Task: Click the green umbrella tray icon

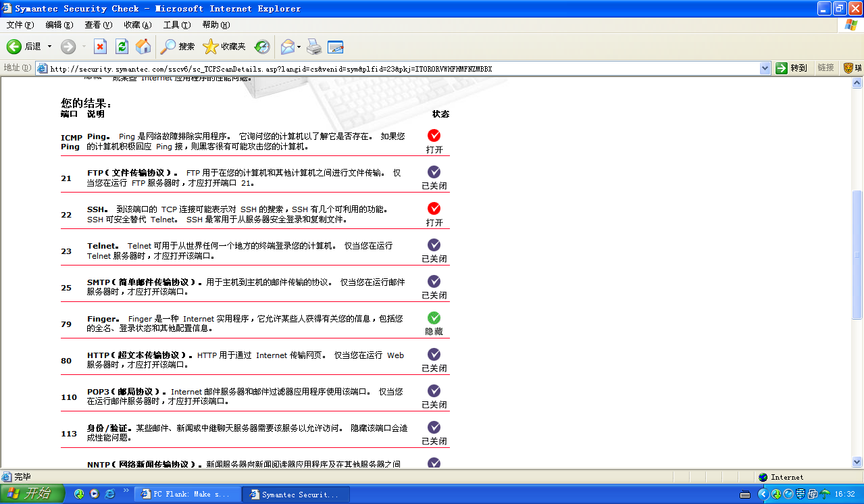Action: click(x=824, y=494)
